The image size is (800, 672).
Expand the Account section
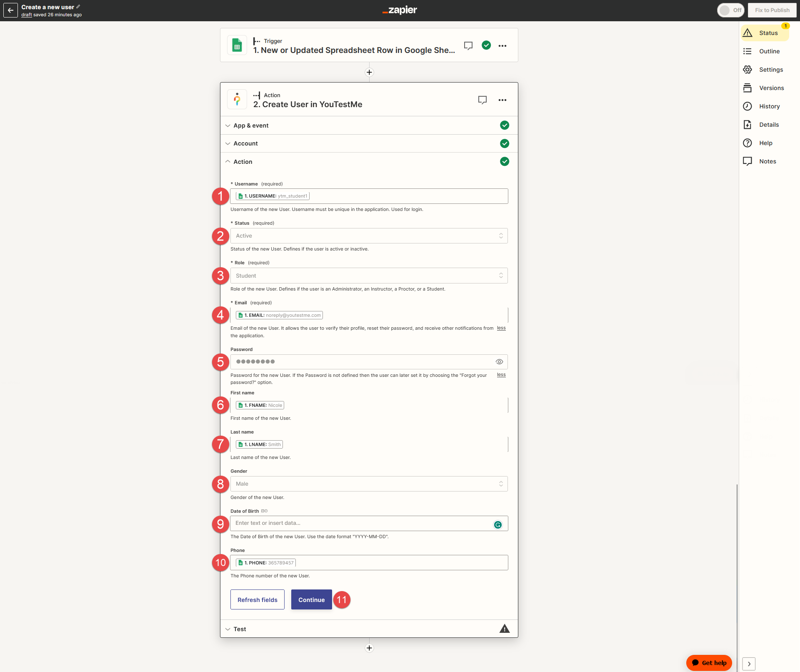click(369, 143)
